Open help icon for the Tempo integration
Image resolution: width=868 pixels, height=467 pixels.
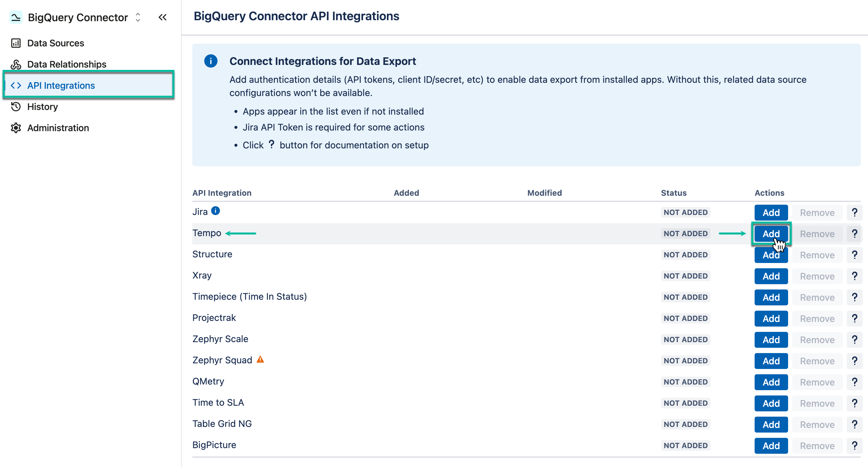[x=854, y=233]
